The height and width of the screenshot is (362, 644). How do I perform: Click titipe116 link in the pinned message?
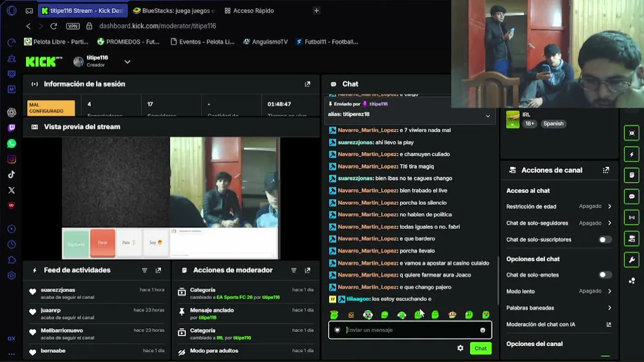[378, 104]
